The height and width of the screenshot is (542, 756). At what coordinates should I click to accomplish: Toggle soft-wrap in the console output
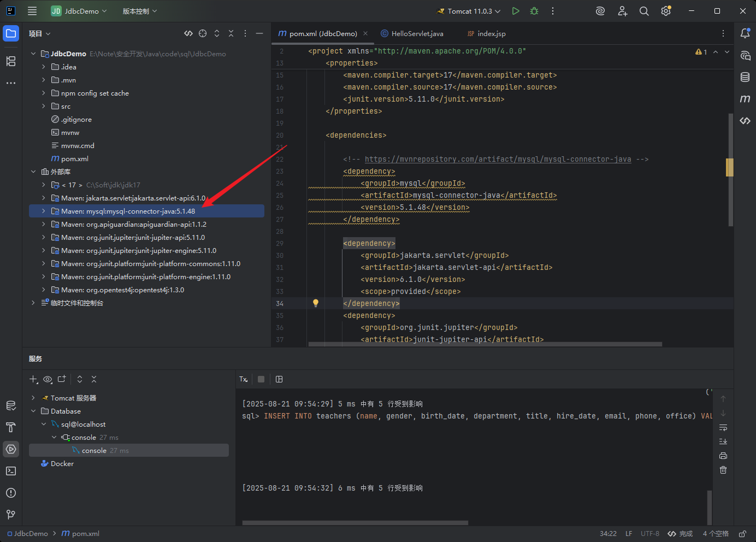[x=723, y=427]
